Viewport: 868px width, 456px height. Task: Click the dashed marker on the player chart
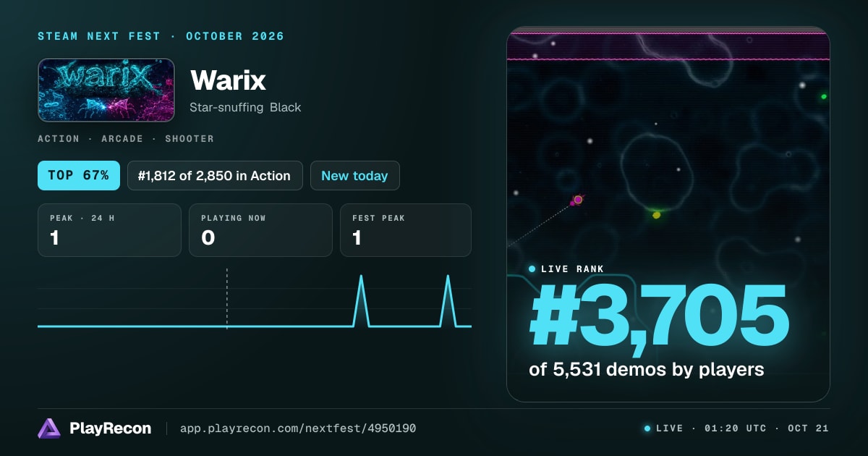coord(227,298)
